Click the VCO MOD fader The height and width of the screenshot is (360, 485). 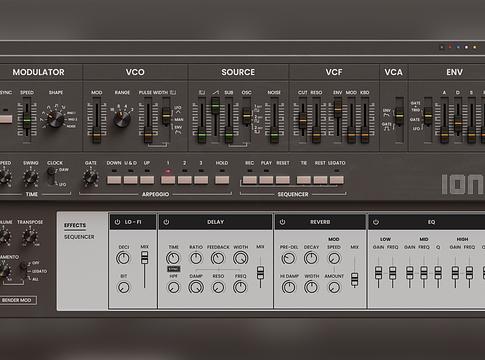click(x=97, y=135)
